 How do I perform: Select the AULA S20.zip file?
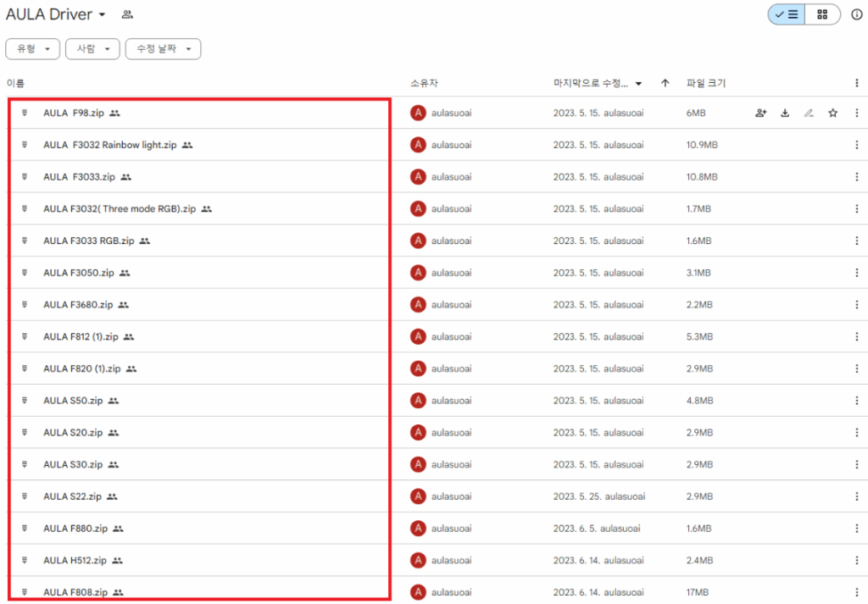point(73,433)
